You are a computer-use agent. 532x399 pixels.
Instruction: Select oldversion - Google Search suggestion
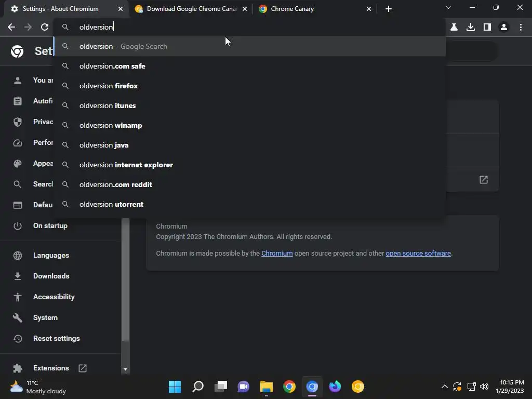249,46
